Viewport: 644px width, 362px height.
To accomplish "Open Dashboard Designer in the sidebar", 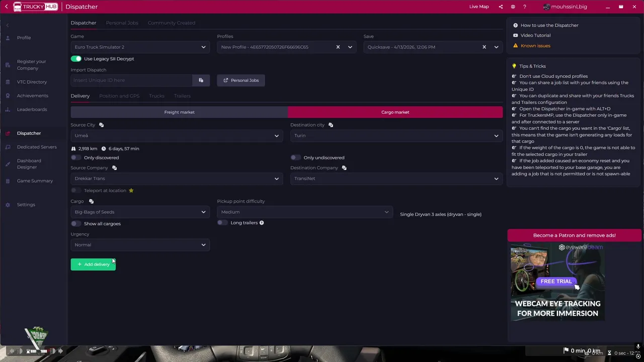I will pyautogui.click(x=29, y=164).
